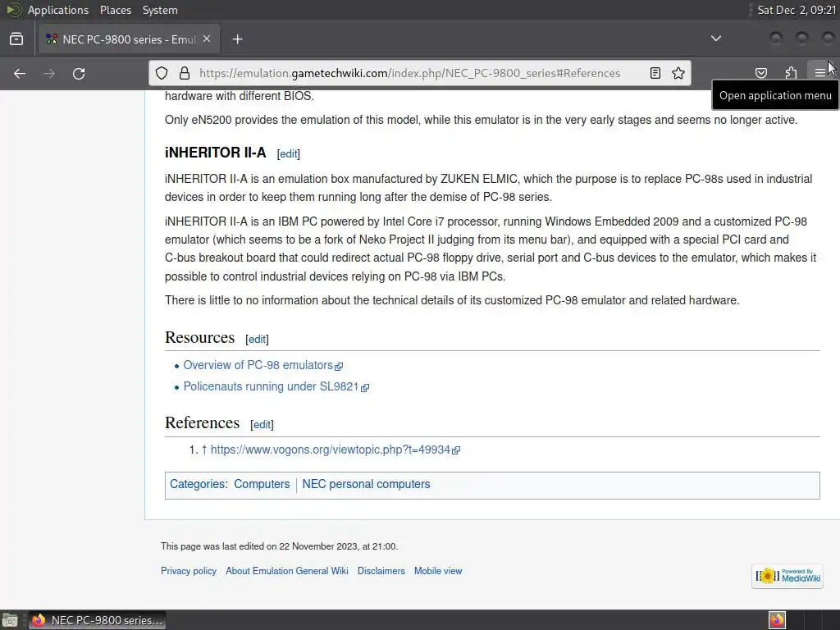Screen dimensions: 840x630
Task: Click the Firefox View icon
Action: point(16,39)
